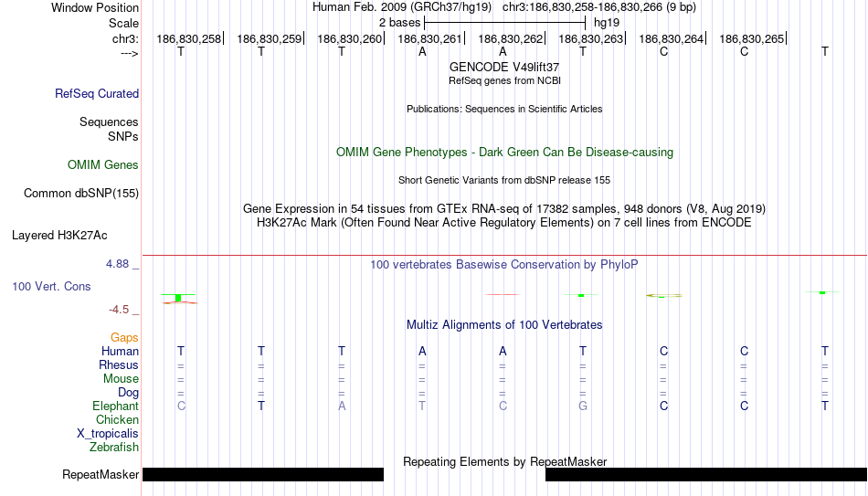This screenshot has height=496, width=868.
Task: Click the Common dbSNP(155) track label
Action: (80, 194)
